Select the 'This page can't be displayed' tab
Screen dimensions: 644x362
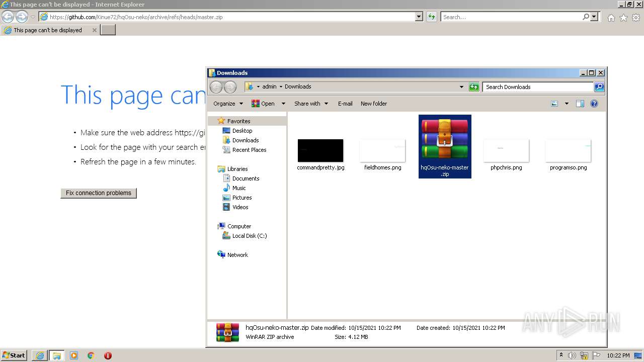(50, 30)
